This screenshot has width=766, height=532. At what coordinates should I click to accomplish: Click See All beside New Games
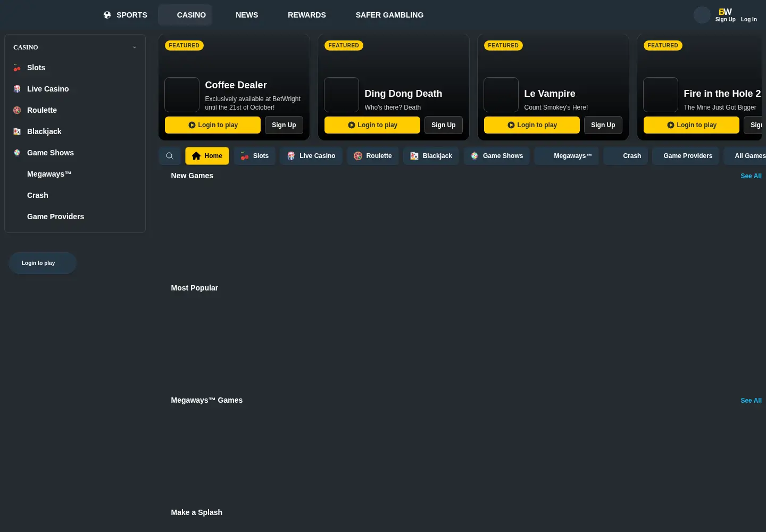(x=751, y=176)
